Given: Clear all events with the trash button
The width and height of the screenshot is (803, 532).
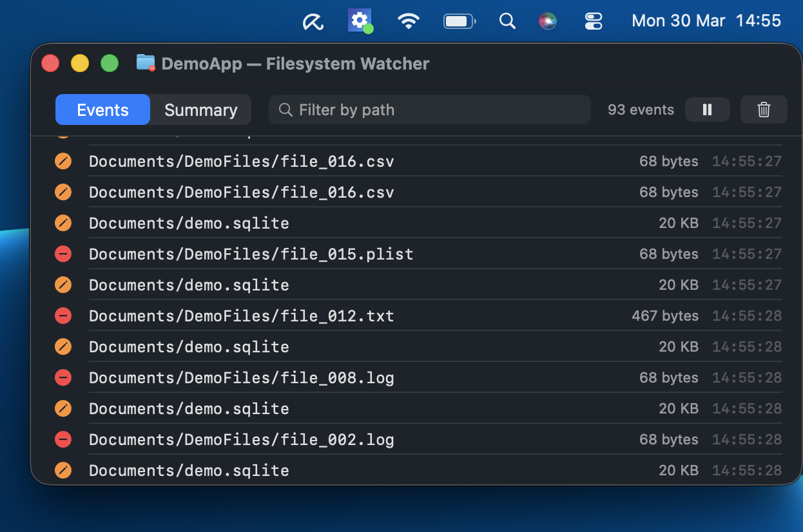Looking at the screenshot, I should coord(764,109).
